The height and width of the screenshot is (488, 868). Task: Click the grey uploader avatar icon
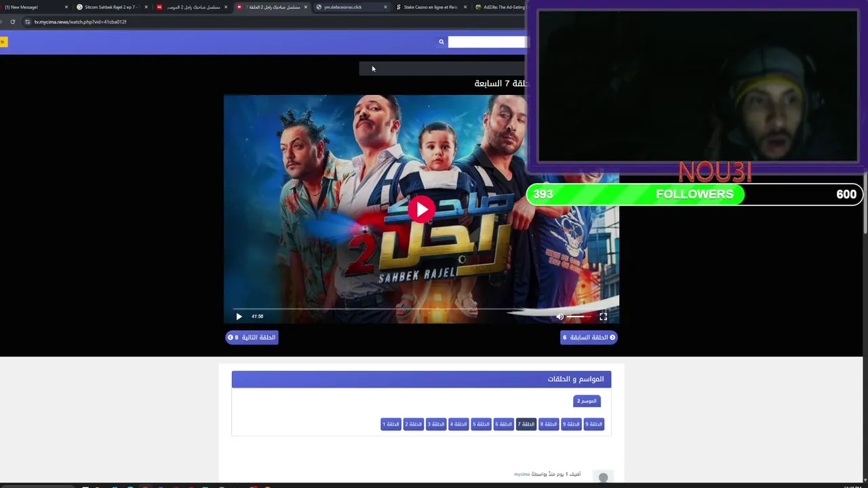603,477
